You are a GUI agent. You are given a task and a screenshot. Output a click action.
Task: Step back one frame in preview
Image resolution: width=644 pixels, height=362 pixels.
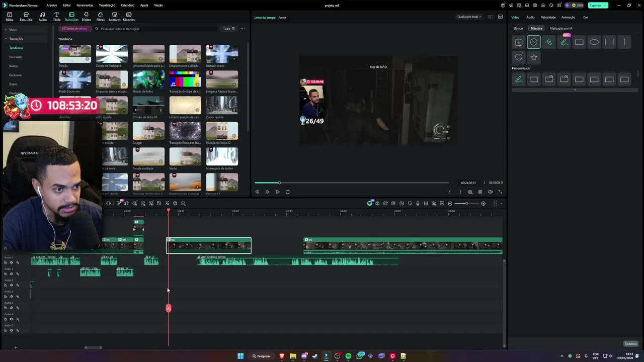point(257,192)
